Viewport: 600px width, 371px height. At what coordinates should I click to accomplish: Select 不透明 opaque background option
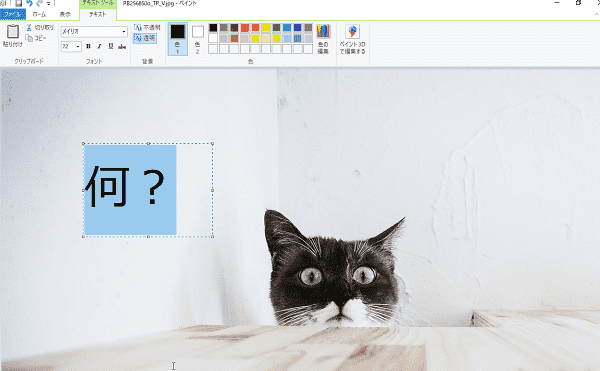pos(147,28)
